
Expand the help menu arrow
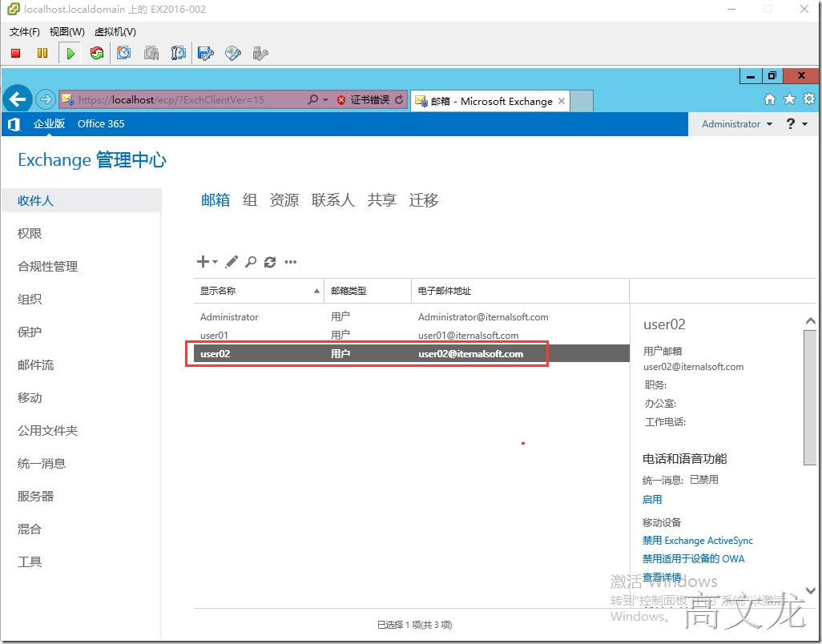click(x=805, y=124)
